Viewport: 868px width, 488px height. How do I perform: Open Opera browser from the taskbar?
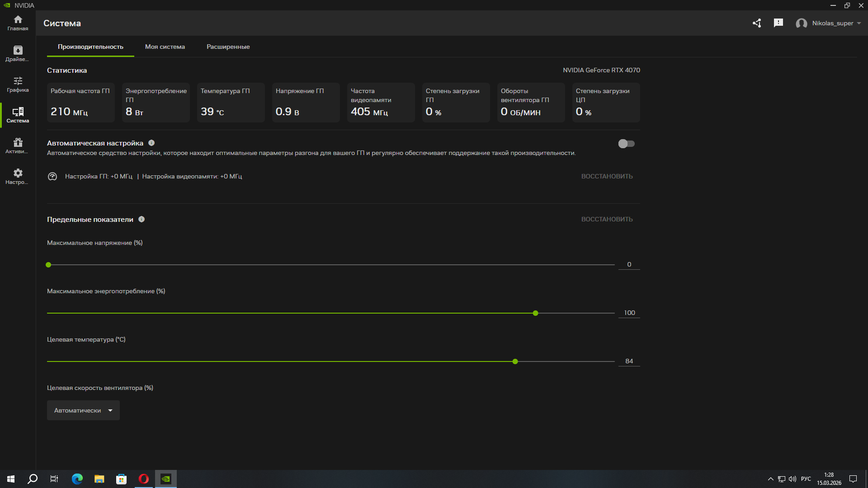click(x=143, y=479)
